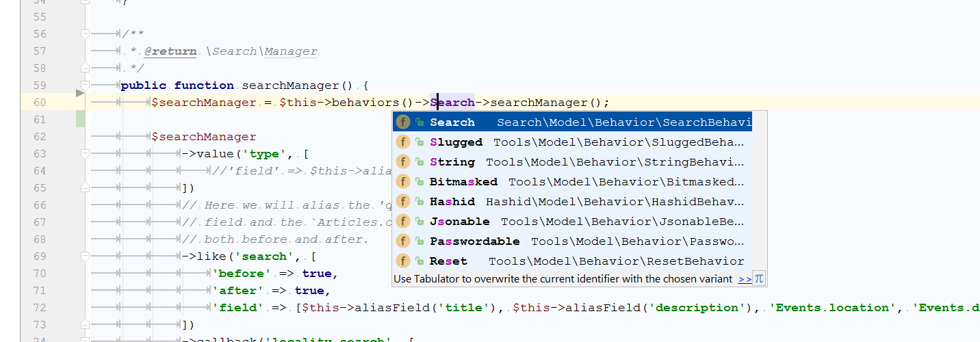This screenshot has width=980, height=342.
Task: Click the field icon beside Reset suggestion
Action: 403,261
